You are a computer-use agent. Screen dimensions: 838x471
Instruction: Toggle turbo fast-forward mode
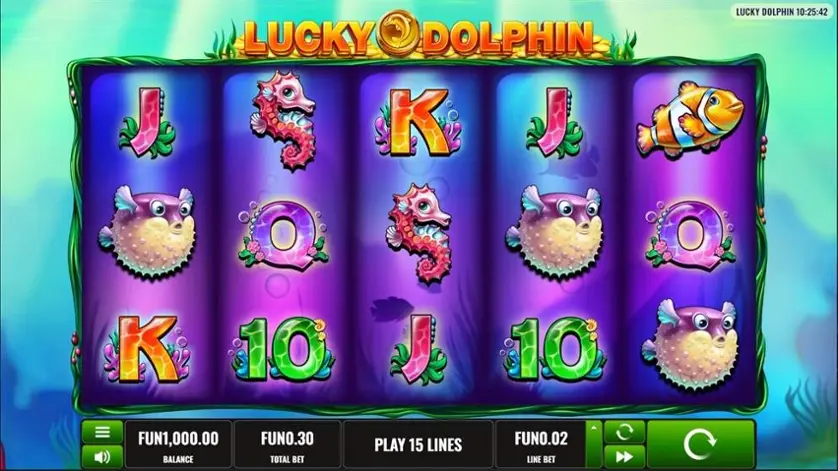pos(624,457)
